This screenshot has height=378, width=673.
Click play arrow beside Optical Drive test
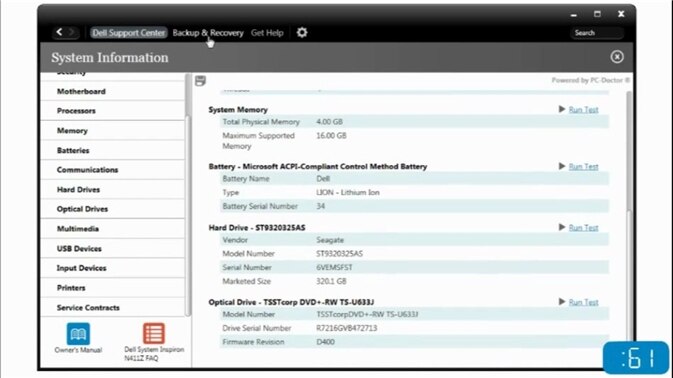[561, 302]
